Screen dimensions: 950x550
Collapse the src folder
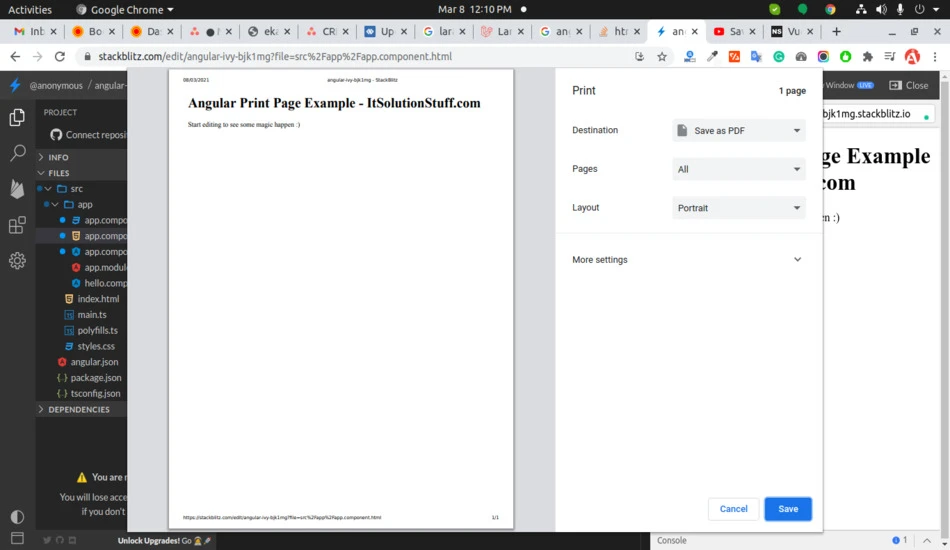[48, 188]
